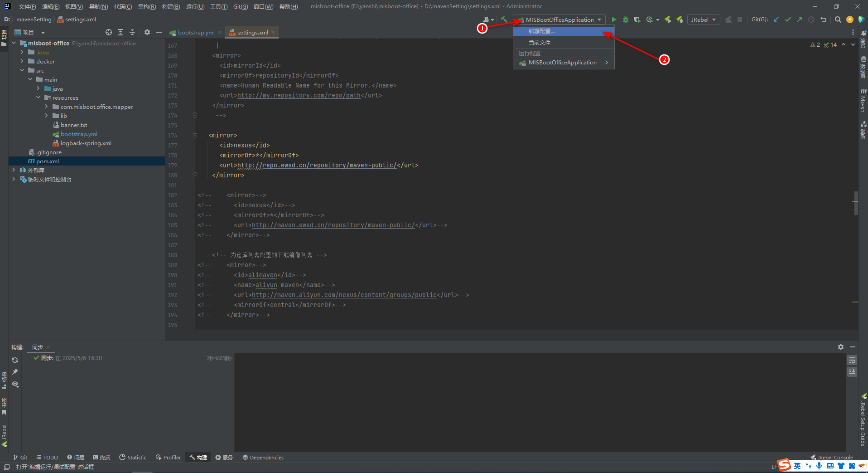
Task: Open MISBootOfficeApplication run configuration dropdown
Action: [559, 20]
